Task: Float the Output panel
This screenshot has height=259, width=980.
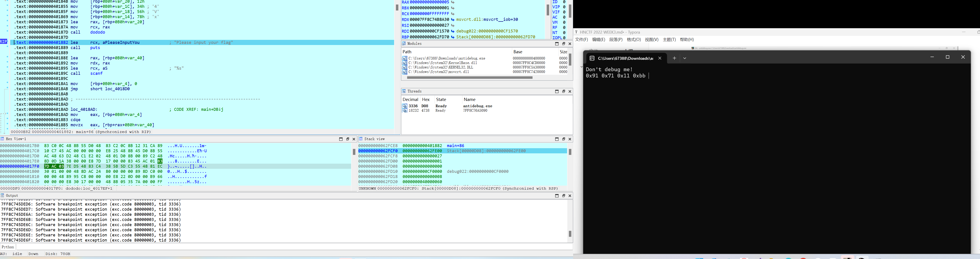Action: tap(563, 196)
